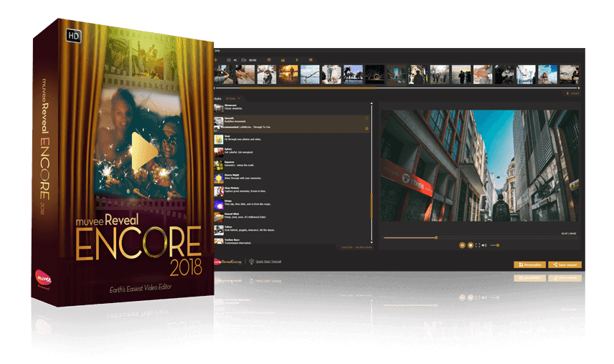
Task: Select the Showcase style
Action: click(292, 107)
